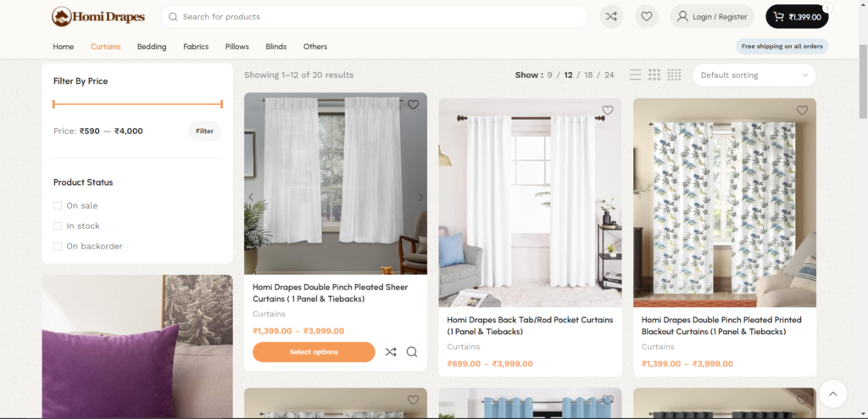The height and width of the screenshot is (419, 868).
Task: Show 9 products per page
Action: (x=549, y=75)
